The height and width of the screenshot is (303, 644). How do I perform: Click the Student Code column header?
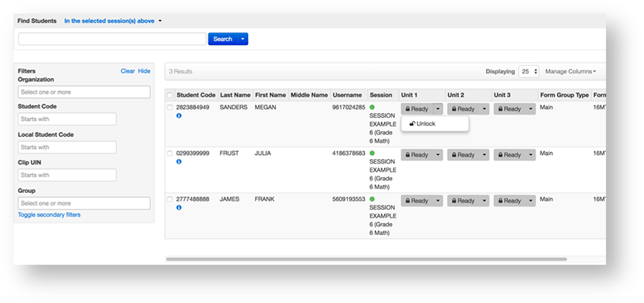[x=196, y=95]
